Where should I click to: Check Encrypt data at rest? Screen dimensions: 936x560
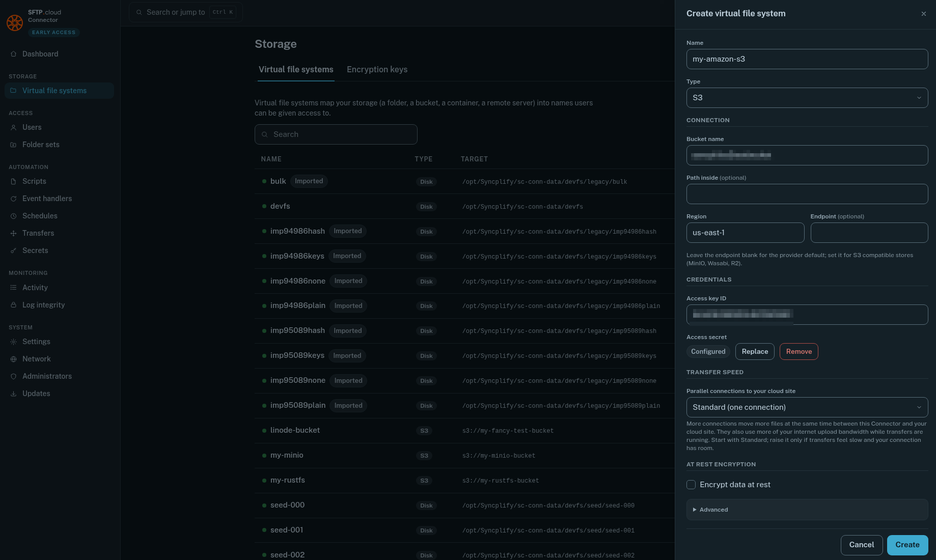691,485
